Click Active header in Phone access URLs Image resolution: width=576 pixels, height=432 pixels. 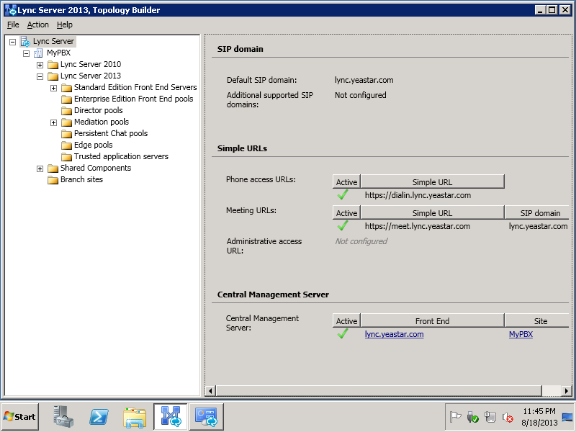click(346, 182)
